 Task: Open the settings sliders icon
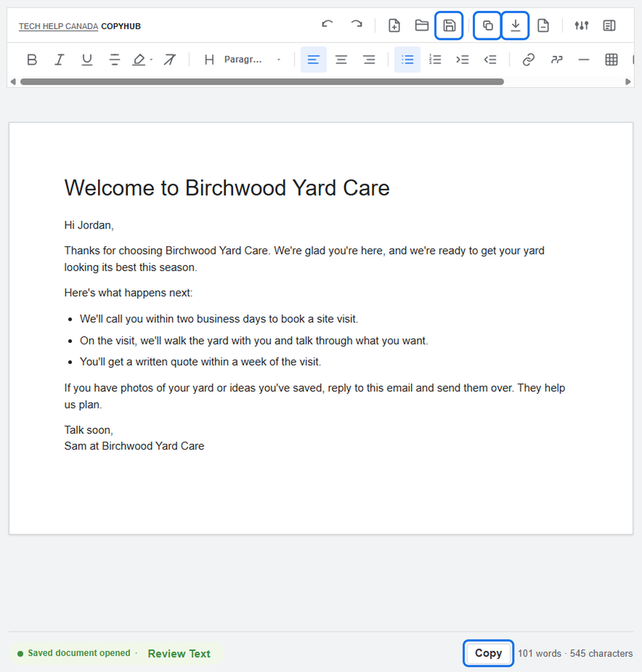[x=582, y=25]
